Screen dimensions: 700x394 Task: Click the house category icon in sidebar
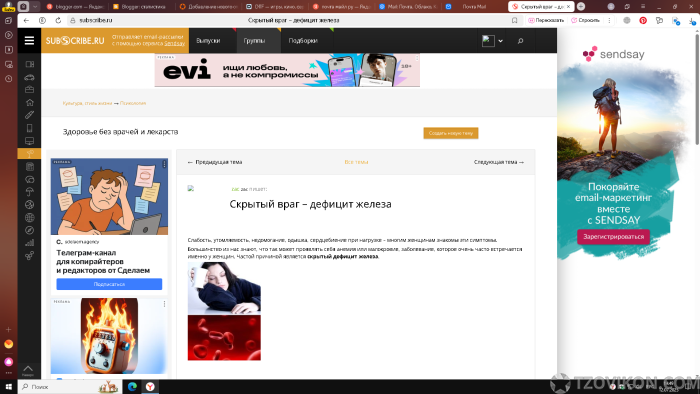click(x=29, y=103)
